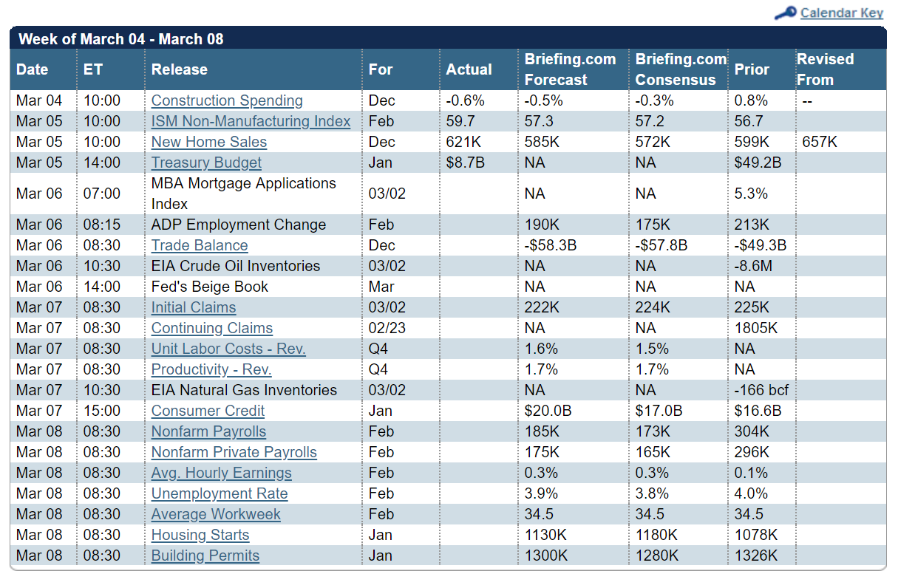The image size is (898, 588).
Task: Click the 3.9% Unemployment Rate forecast
Action: point(541,493)
